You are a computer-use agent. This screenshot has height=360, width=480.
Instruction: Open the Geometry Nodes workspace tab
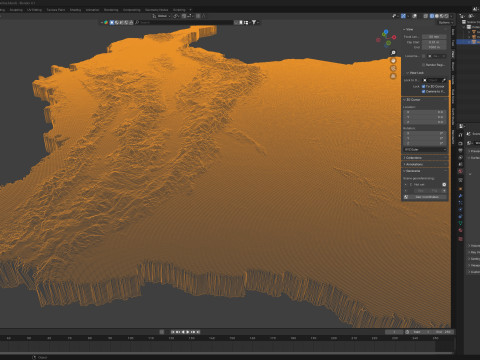156,10
